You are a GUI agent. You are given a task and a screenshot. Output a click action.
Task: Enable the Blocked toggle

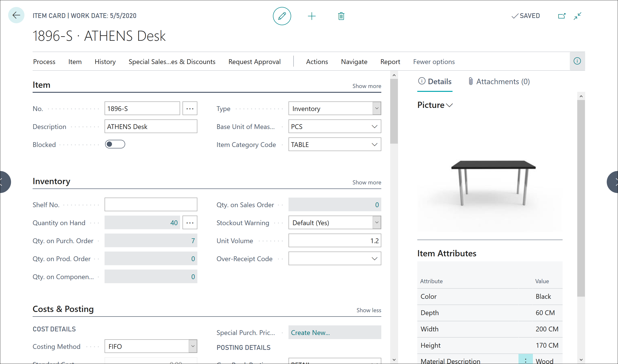click(115, 144)
